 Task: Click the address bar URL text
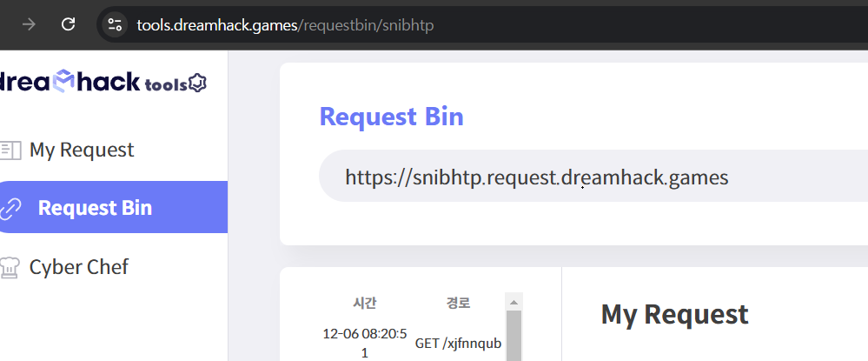tap(285, 25)
